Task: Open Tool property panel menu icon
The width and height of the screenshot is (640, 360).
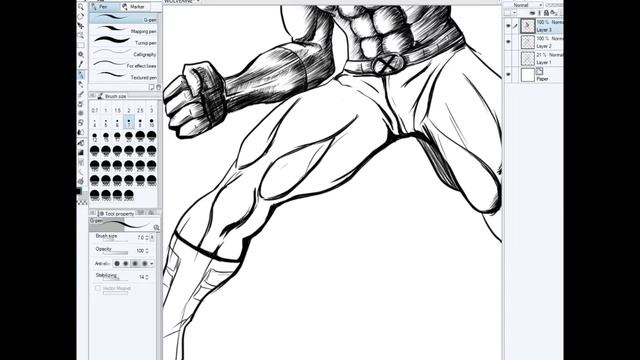Action: [92, 213]
